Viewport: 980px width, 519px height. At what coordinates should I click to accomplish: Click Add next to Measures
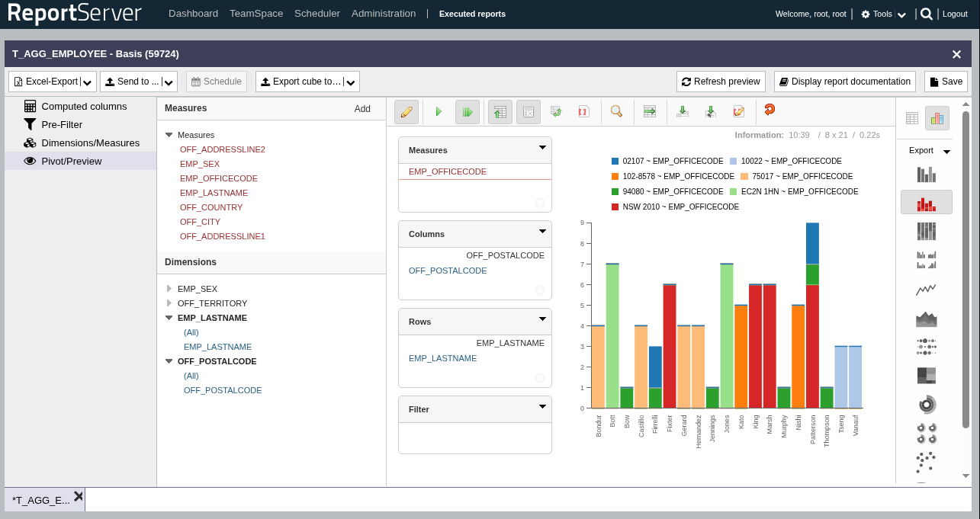click(362, 109)
